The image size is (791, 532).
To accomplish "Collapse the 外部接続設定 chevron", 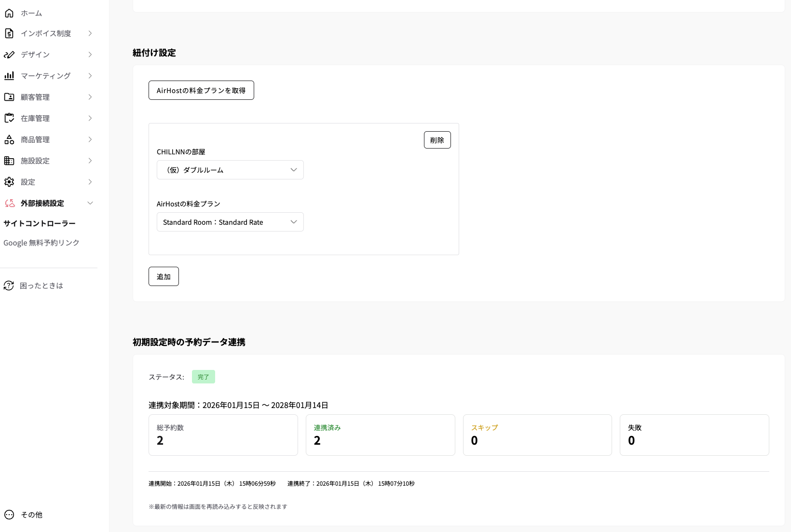I will click(90, 203).
